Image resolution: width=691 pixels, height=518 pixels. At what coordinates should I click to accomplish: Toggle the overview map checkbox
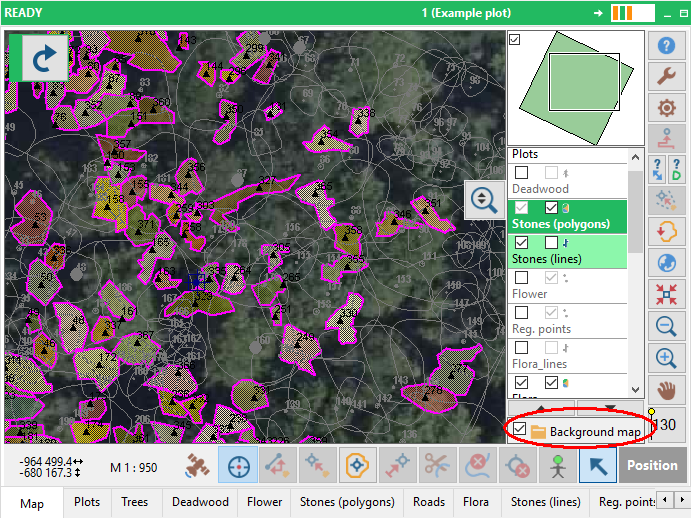(x=515, y=39)
